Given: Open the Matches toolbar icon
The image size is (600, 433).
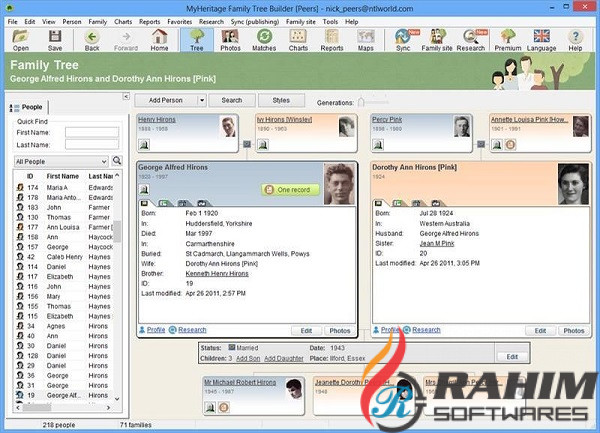Looking at the screenshot, I should (x=264, y=40).
